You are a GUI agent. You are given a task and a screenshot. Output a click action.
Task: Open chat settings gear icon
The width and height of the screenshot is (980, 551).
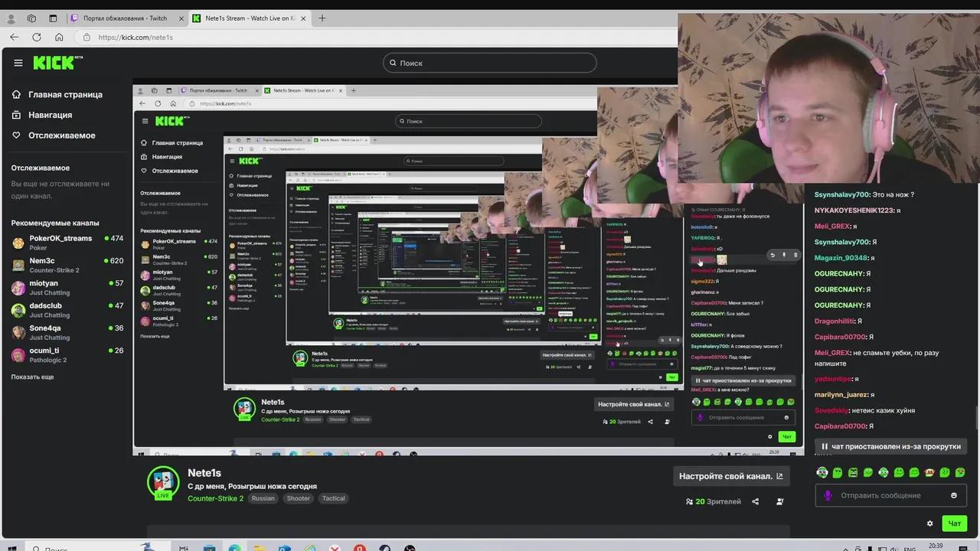pyautogui.click(x=930, y=523)
